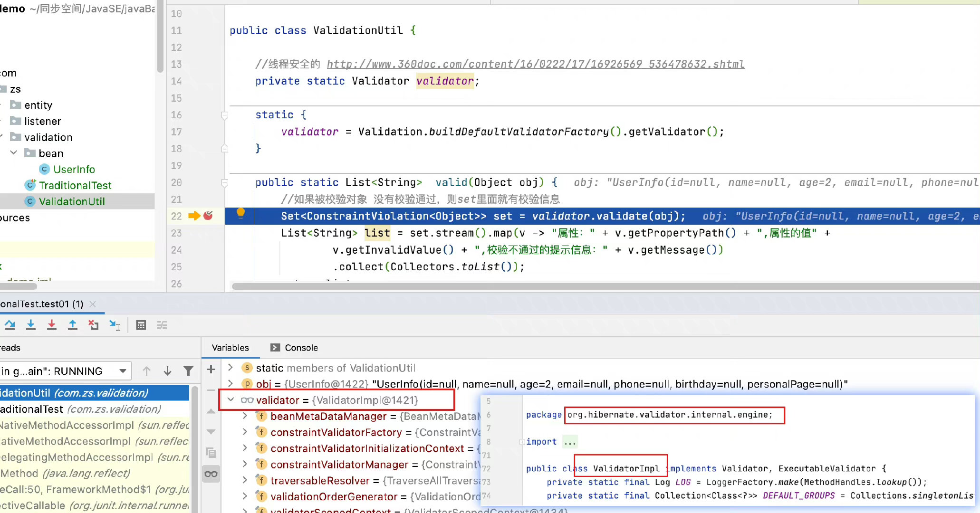Select the ValidationUtil stack frame
Viewport: 980px width, 513px height.
(x=95, y=393)
